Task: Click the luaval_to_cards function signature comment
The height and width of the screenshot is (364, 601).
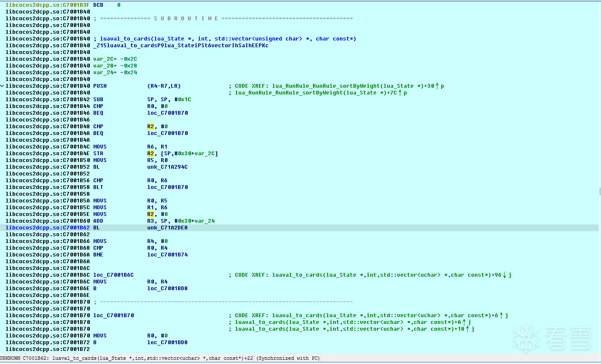Action: pos(225,39)
